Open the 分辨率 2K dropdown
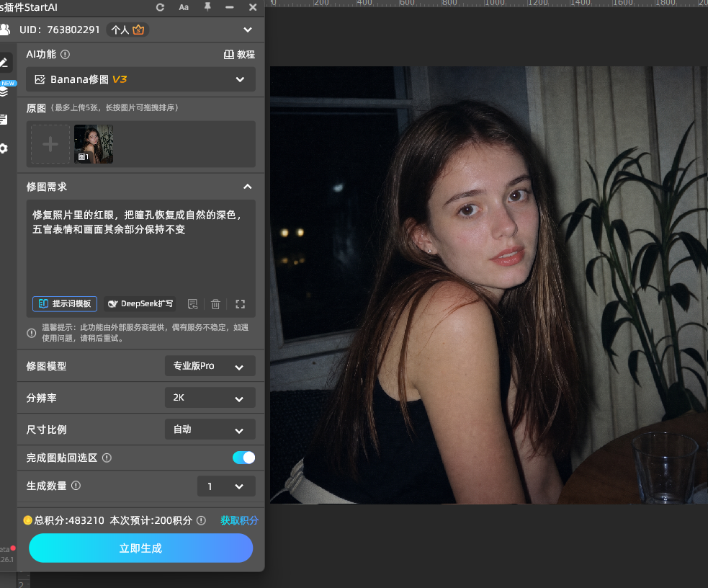 [x=210, y=398]
